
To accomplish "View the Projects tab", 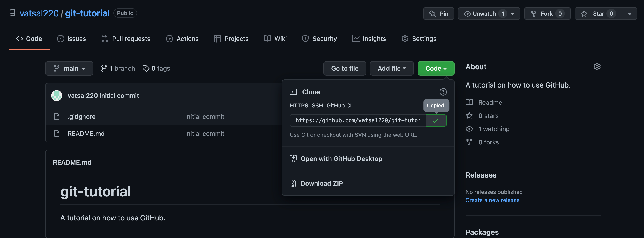I will coord(231,39).
